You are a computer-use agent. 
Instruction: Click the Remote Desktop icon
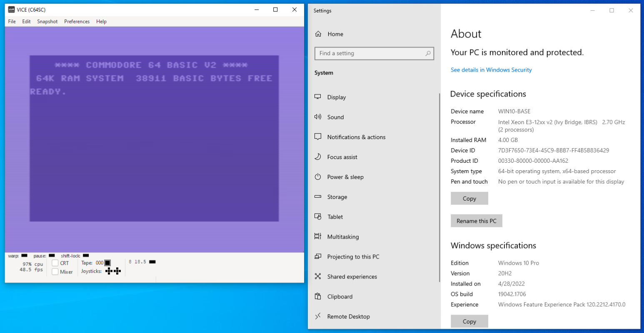point(318,316)
